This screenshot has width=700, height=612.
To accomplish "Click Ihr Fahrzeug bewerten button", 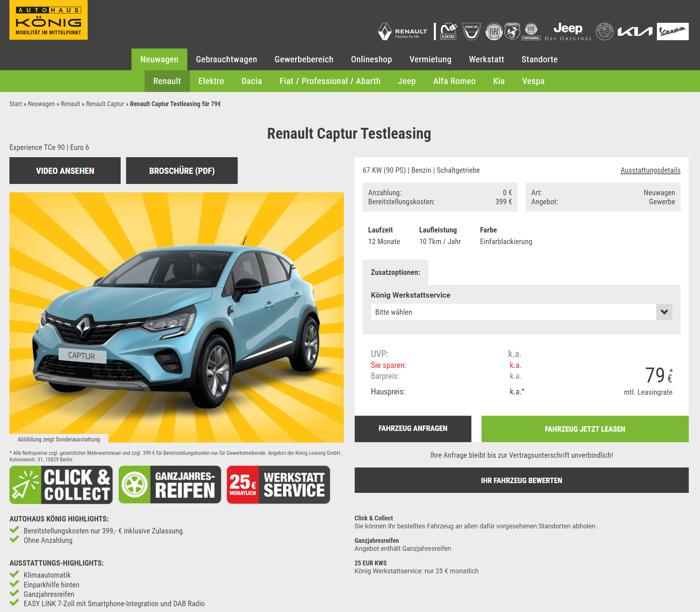I will pyautogui.click(x=521, y=480).
